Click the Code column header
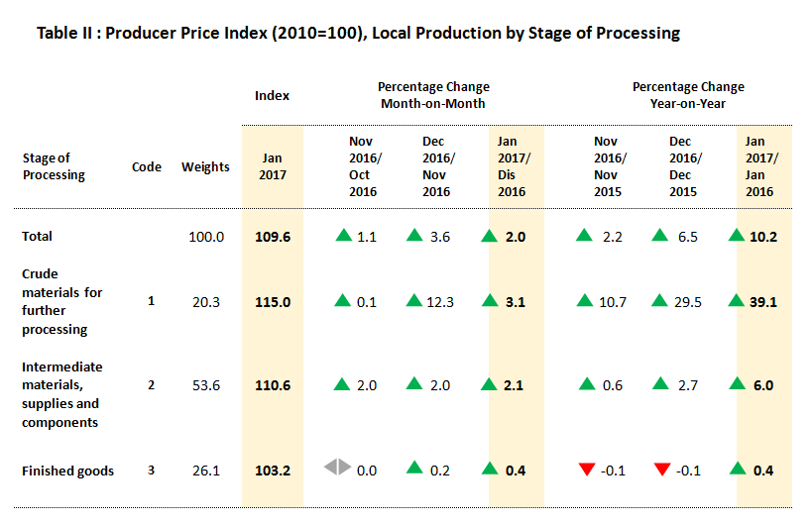The image size is (812, 524). click(147, 167)
